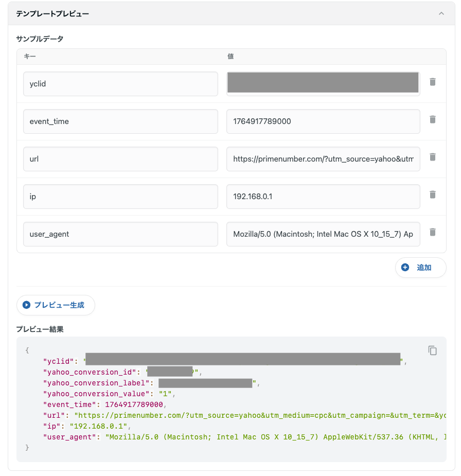Click trash icon for the ip row

433,195
